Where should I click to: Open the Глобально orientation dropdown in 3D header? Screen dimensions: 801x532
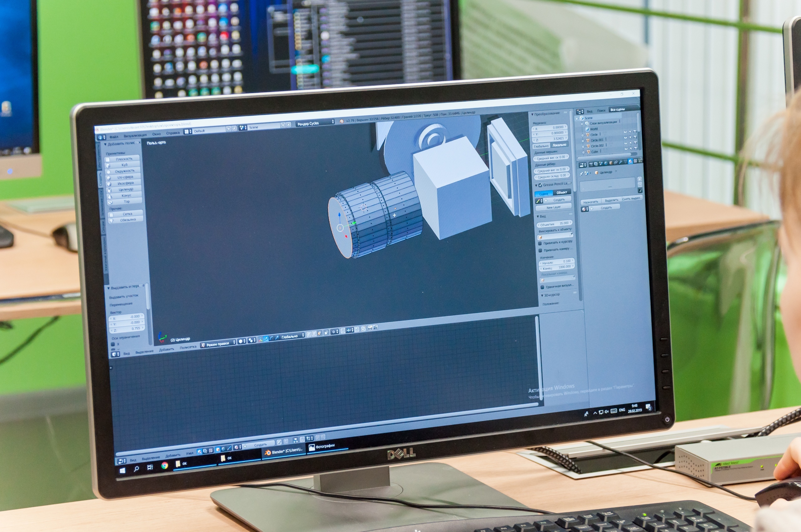292,336
